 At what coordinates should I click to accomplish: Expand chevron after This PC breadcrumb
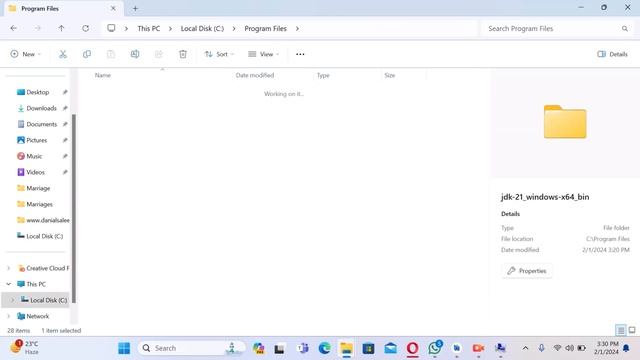[170, 29]
